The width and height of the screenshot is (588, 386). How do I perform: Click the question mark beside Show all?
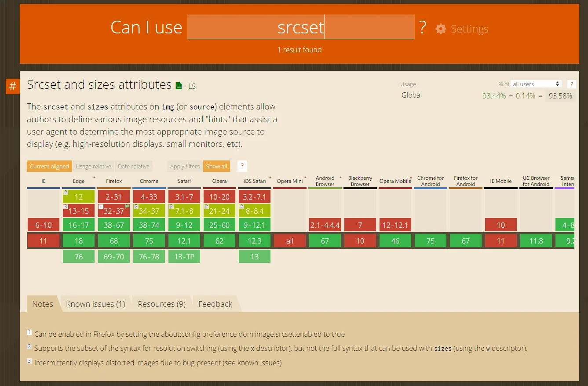[241, 166]
